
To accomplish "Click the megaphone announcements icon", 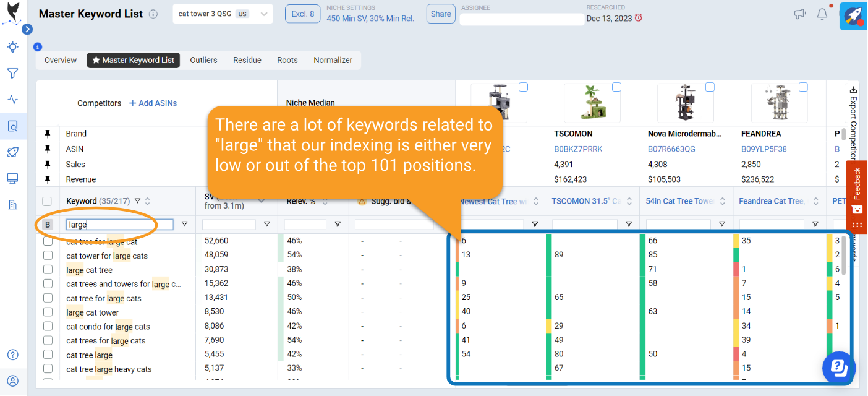I will (799, 14).
